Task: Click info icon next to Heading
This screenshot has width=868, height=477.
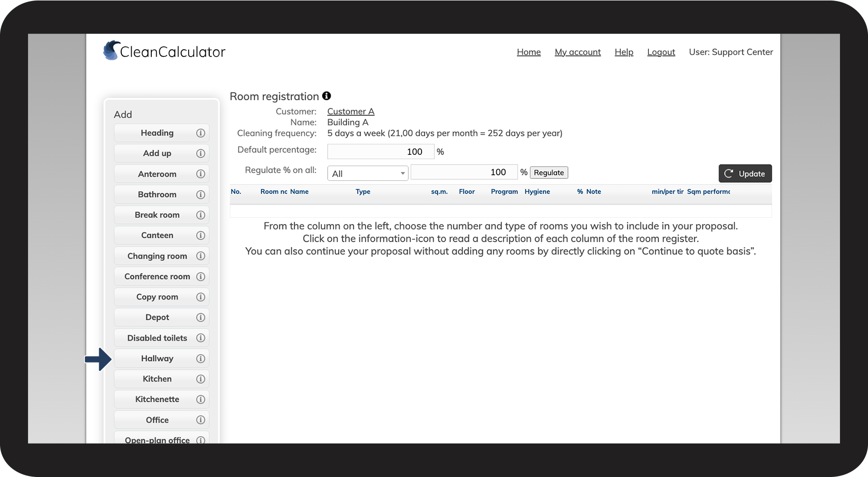Action: [200, 133]
